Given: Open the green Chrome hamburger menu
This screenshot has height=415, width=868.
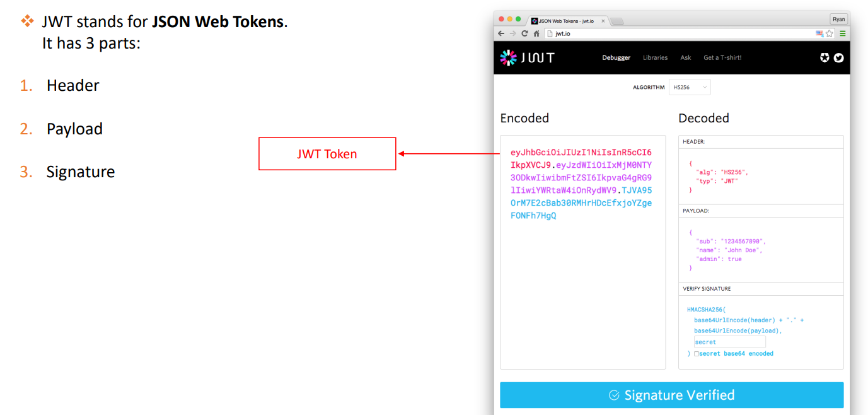Looking at the screenshot, I should pyautogui.click(x=843, y=33).
